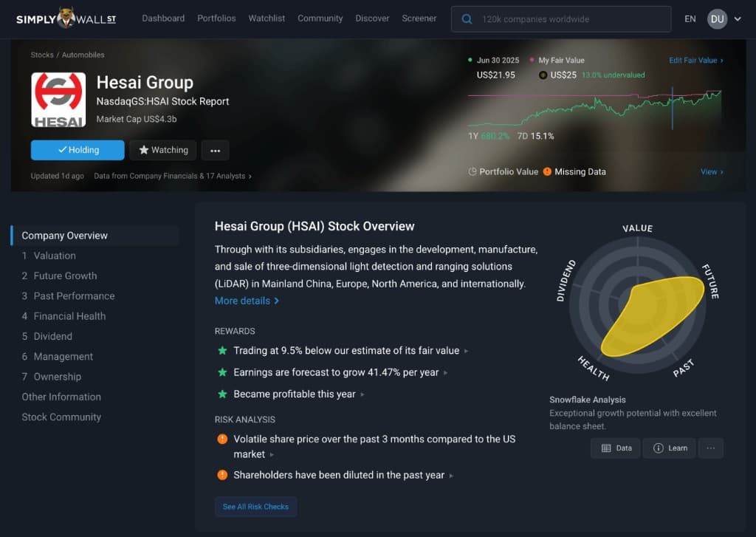Image resolution: width=756 pixels, height=537 pixels.
Task: Click More details link
Action: [x=247, y=301]
